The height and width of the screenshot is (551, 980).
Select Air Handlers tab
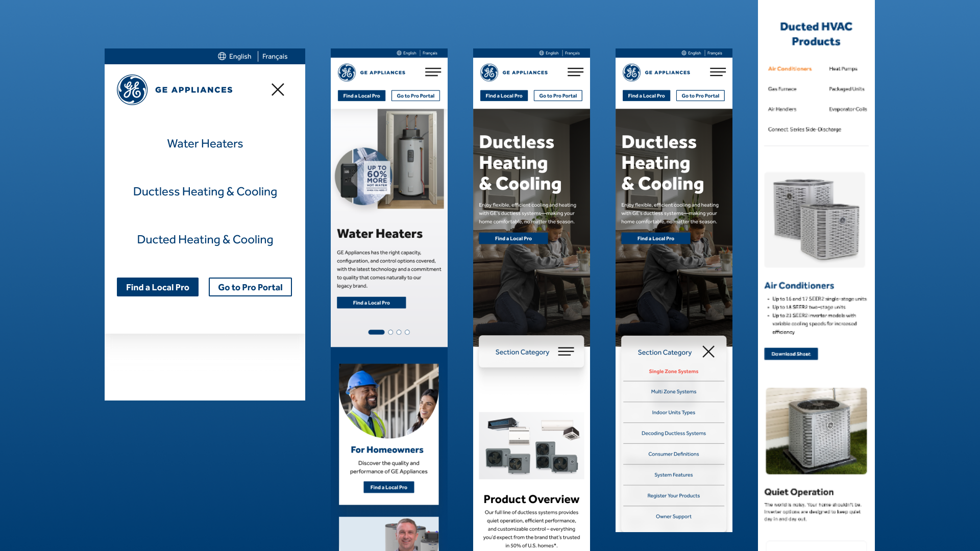[782, 109]
